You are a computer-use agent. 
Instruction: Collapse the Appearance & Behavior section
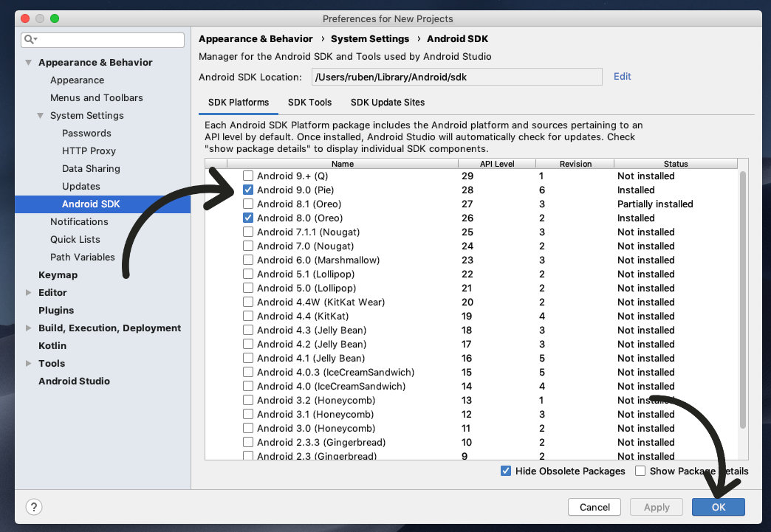click(x=27, y=62)
